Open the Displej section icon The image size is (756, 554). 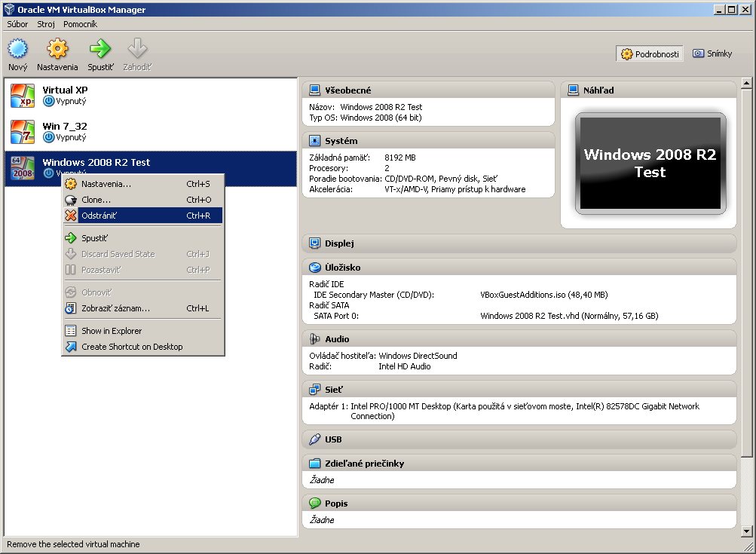coord(314,243)
